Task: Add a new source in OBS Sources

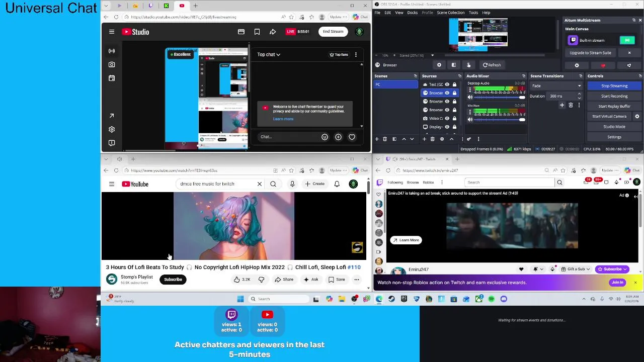Action: (424, 139)
